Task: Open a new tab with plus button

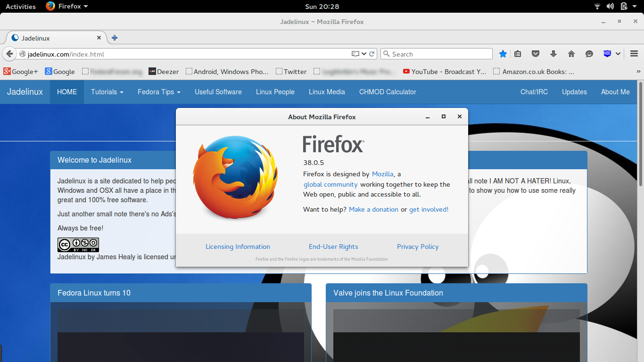Action: click(x=115, y=38)
